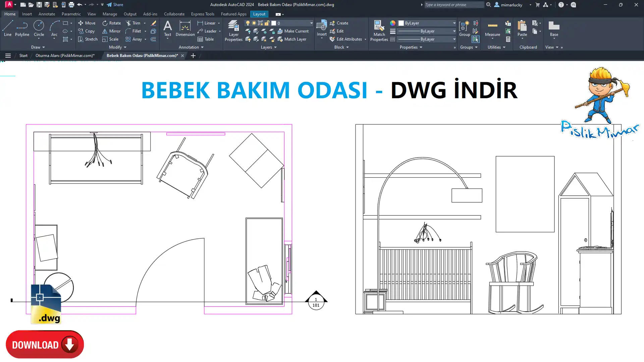Open Oturma Alanı drawing tab

pos(65,56)
